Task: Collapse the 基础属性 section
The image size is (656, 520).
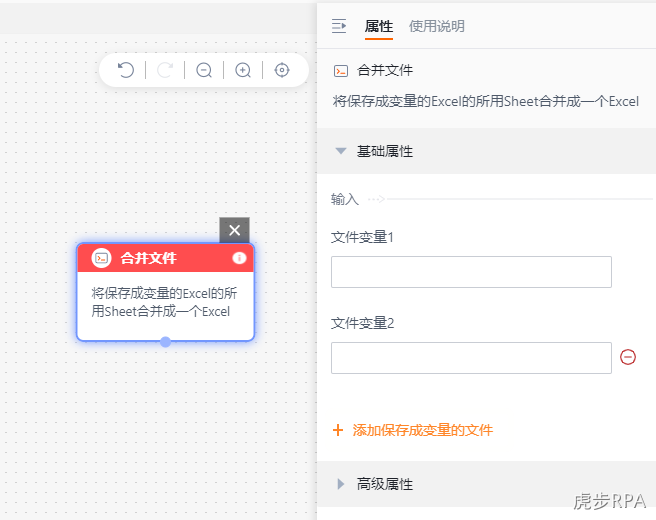Action: tap(341, 151)
